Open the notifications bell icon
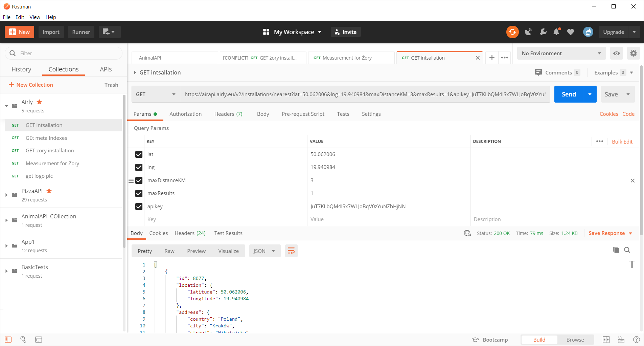644x346 pixels. 556,32
